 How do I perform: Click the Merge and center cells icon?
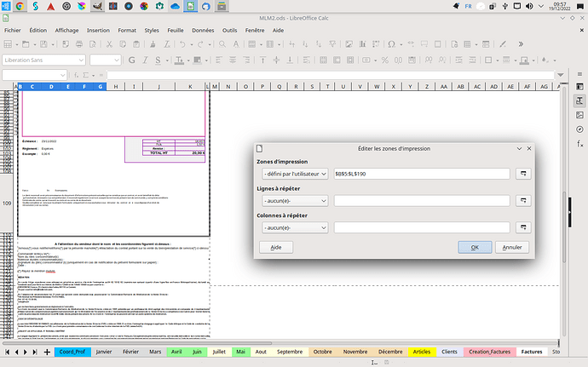point(324,60)
